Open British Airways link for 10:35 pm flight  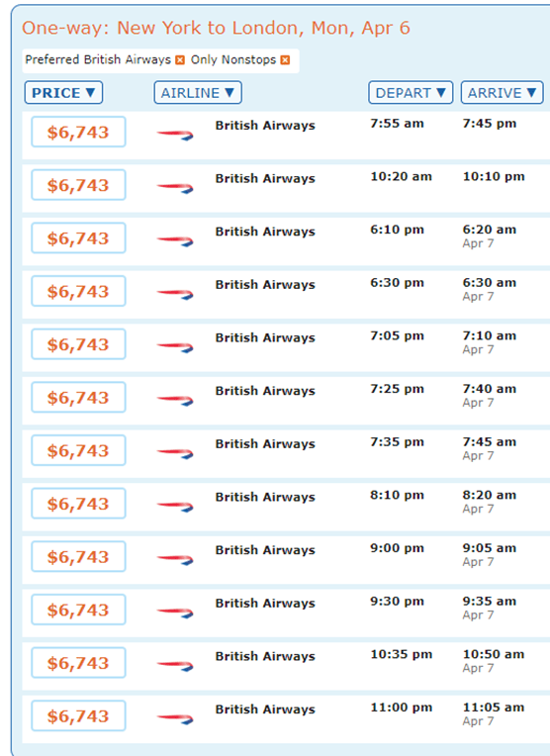[x=265, y=656]
